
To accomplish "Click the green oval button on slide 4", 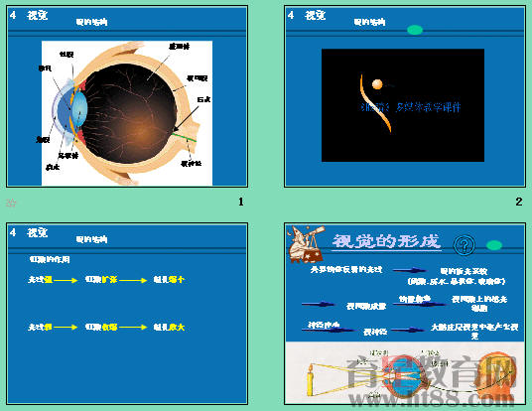I will [494, 245].
